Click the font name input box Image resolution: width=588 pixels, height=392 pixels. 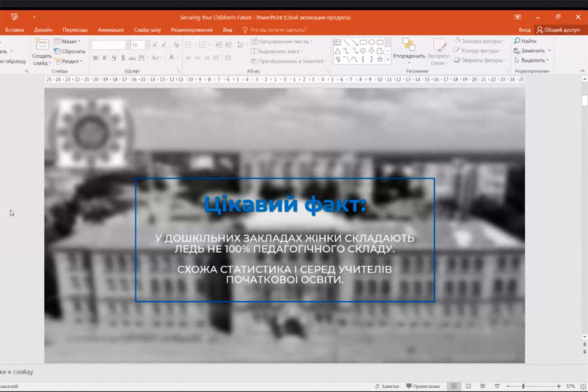tap(108, 45)
